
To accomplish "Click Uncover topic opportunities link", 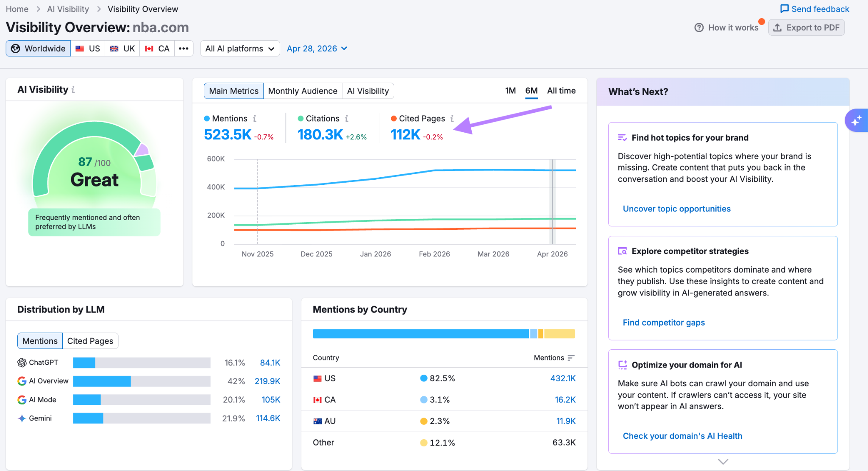I will coord(676,209).
